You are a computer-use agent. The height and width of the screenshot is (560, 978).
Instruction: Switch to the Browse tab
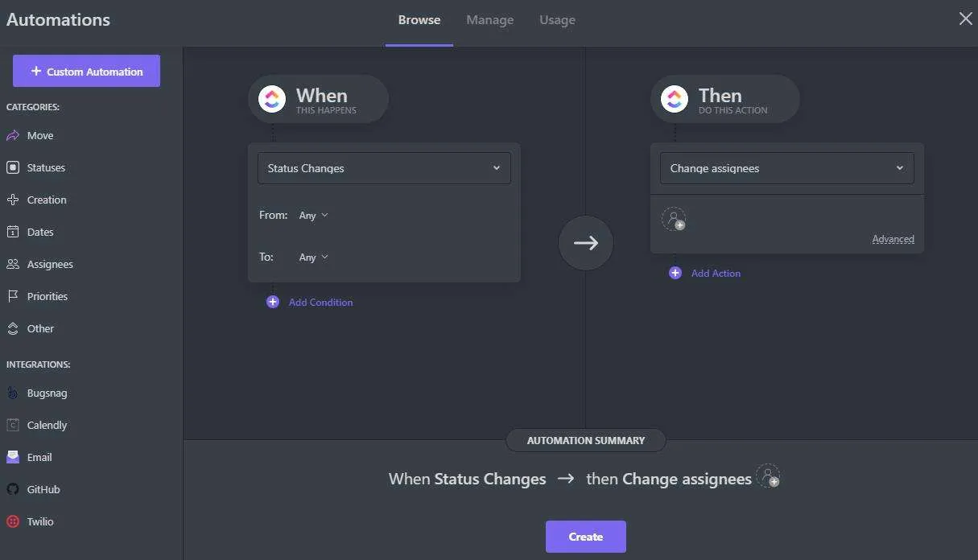click(x=419, y=20)
